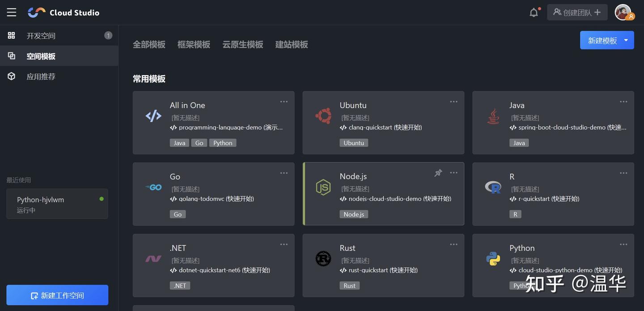This screenshot has height=311, width=644.
Task: Click the Go gopher logo icon
Action: coord(153,187)
